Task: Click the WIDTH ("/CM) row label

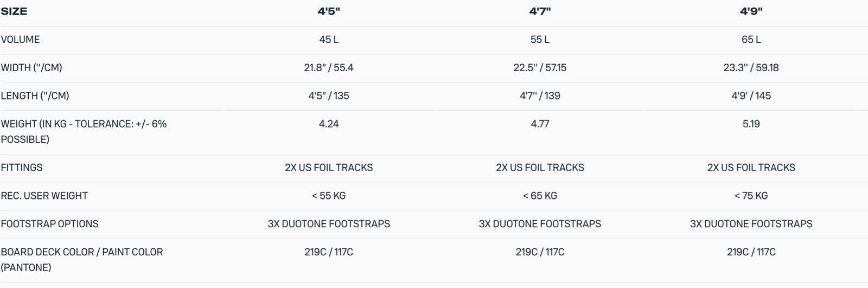Action: [31, 68]
